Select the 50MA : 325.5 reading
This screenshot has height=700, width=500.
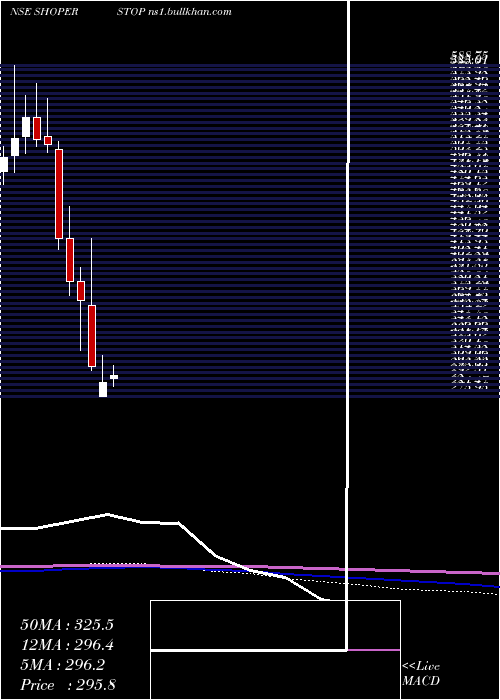click(x=67, y=625)
